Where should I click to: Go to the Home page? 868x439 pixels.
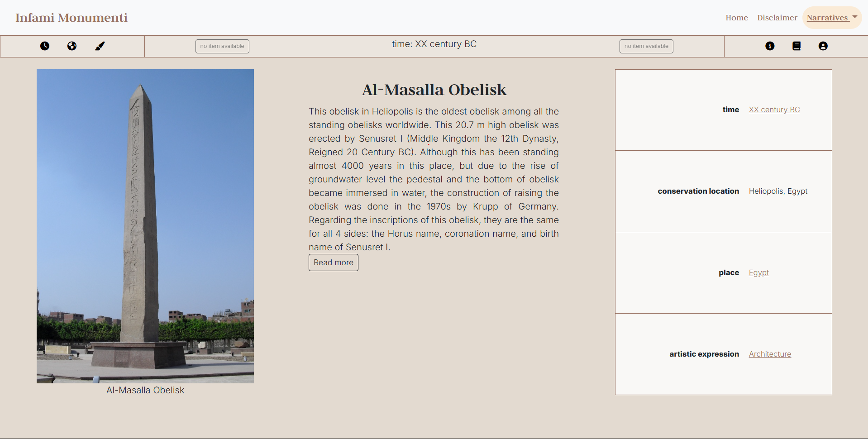(x=737, y=18)
